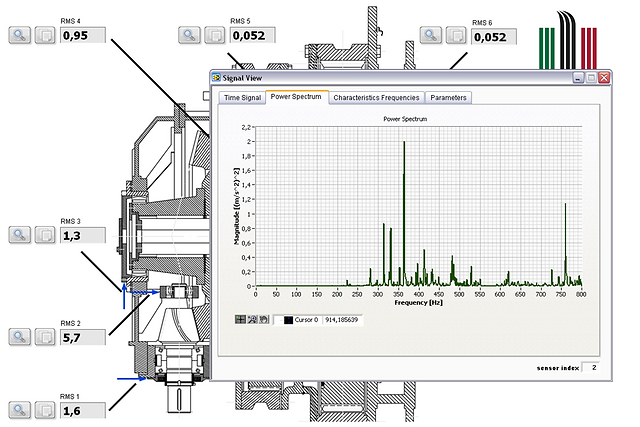Image resolution: width=640 pixels, height=427 pixels.
Task: Click the magnifier icon beside RMS 5
Action: [x=189, y=35]
